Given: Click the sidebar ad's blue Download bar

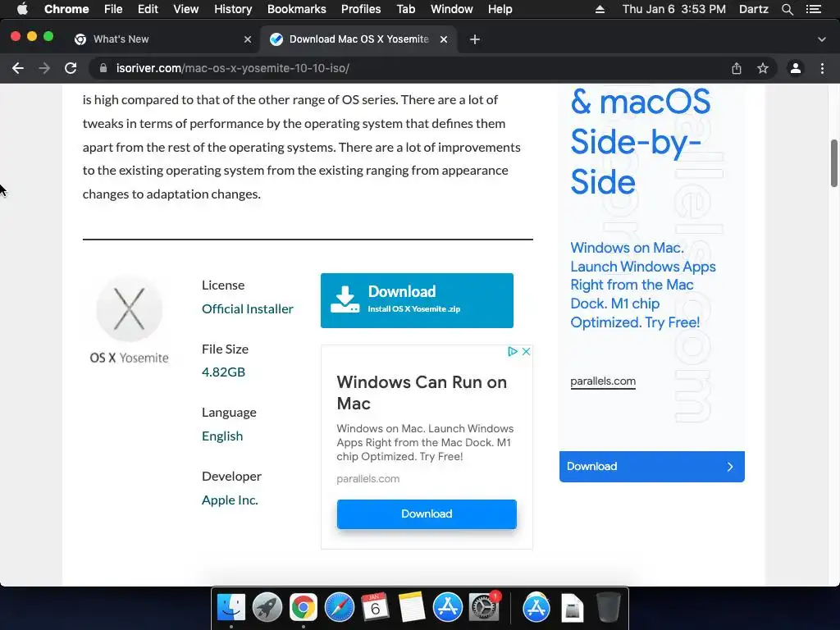Looking at the screenshot, I should coord(652,467).
